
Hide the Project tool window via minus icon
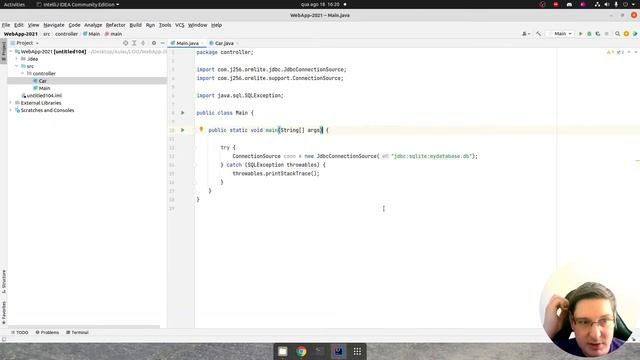pyautogui.click(x=162, y=43)
